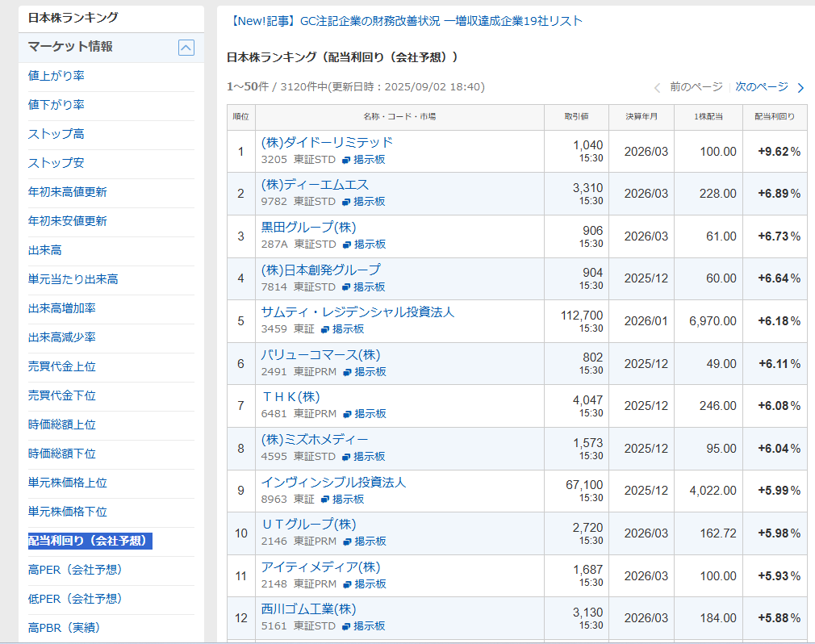Open 高PER（会社予想） ranking
This screenshot has width=815, height=644.
coord(75,571)
